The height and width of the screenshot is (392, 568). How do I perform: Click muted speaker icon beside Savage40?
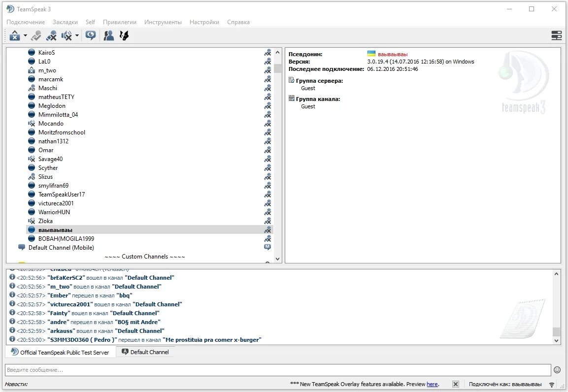point(32,159)
